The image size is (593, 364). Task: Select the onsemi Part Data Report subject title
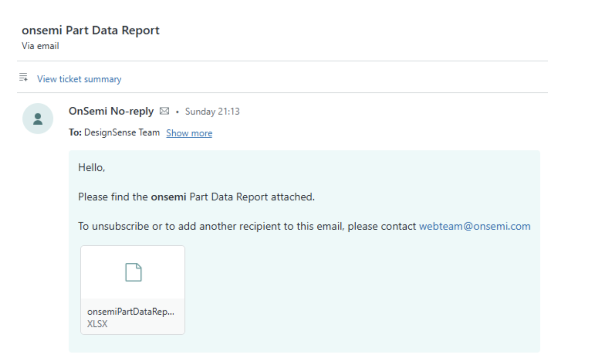[x=91, y=30]
